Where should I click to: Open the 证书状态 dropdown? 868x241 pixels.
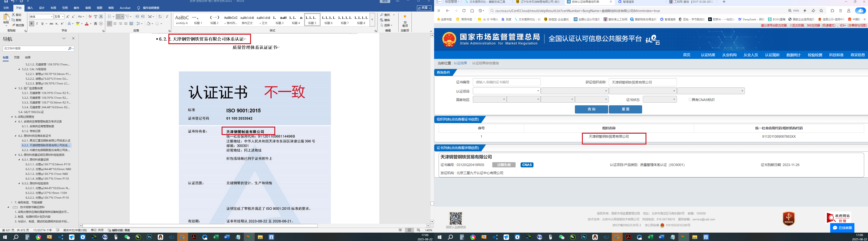tap(659, 99)
